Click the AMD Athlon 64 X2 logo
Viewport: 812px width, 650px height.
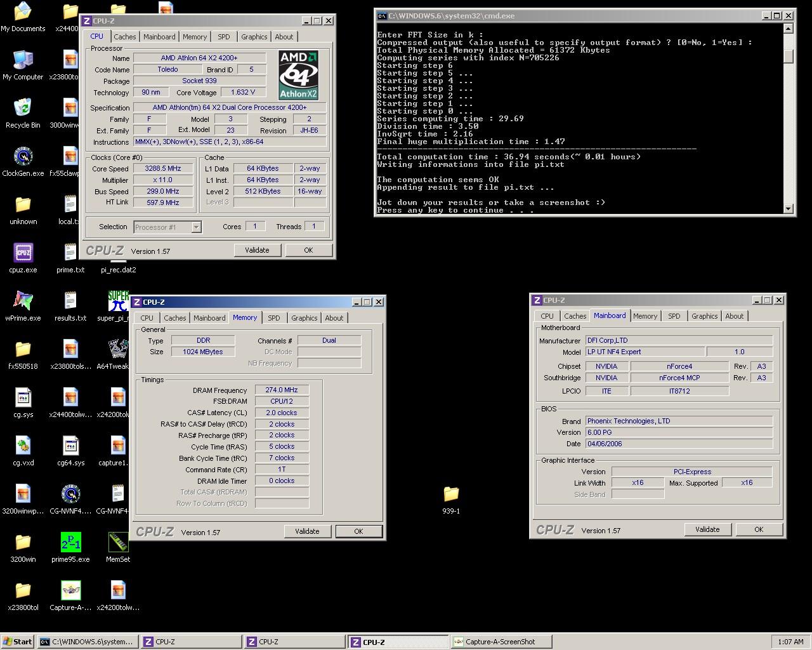(299, 75)
